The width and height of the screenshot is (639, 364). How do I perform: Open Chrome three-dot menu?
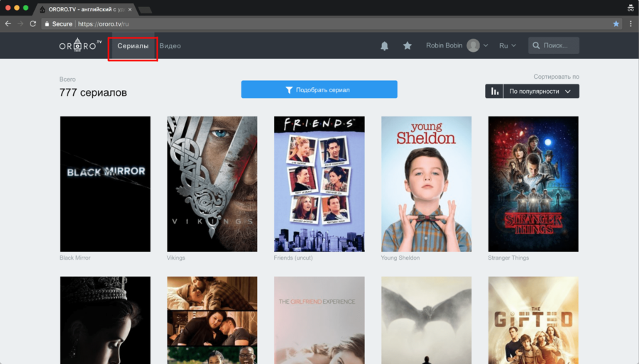coord(630,24)
